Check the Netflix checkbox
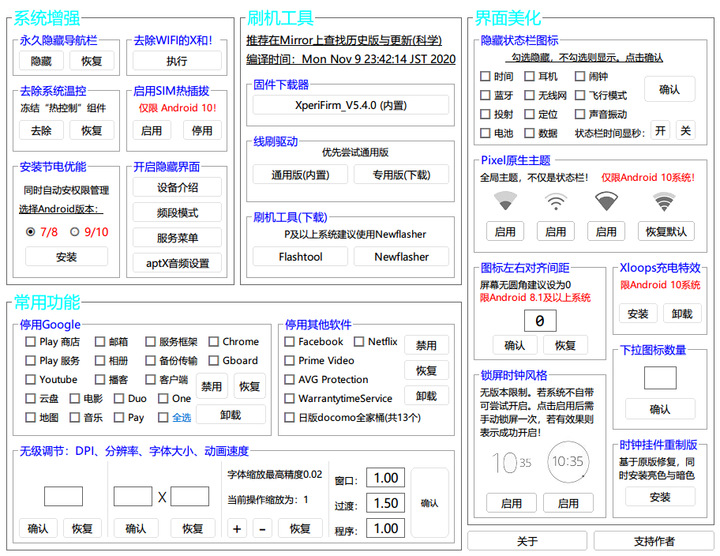 [359, 342]
